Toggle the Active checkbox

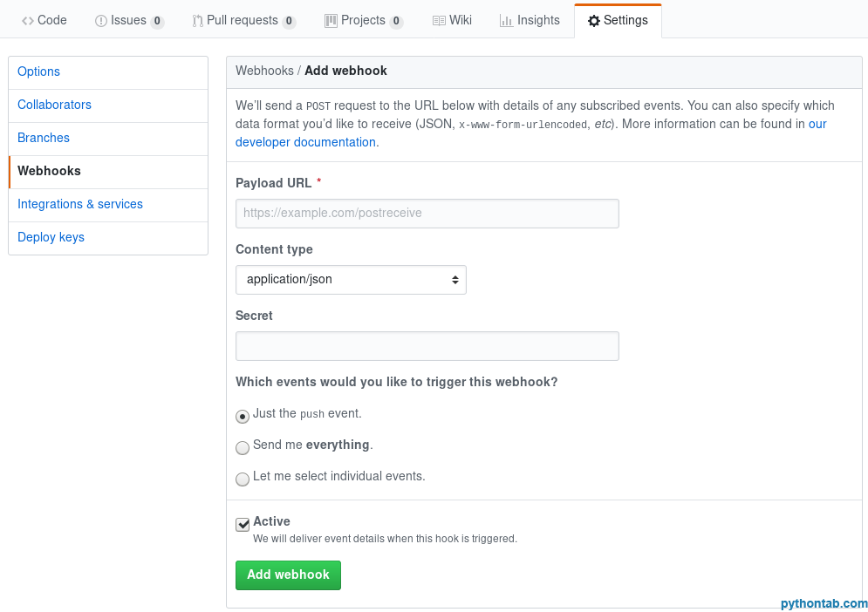243,524
